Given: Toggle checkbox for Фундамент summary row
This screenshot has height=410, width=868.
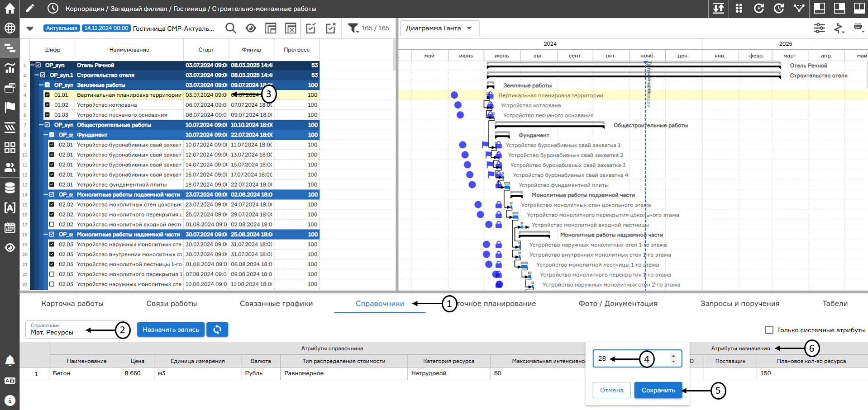Looking at the screenshot, I should pyautogui.click(x=52, y=135).
